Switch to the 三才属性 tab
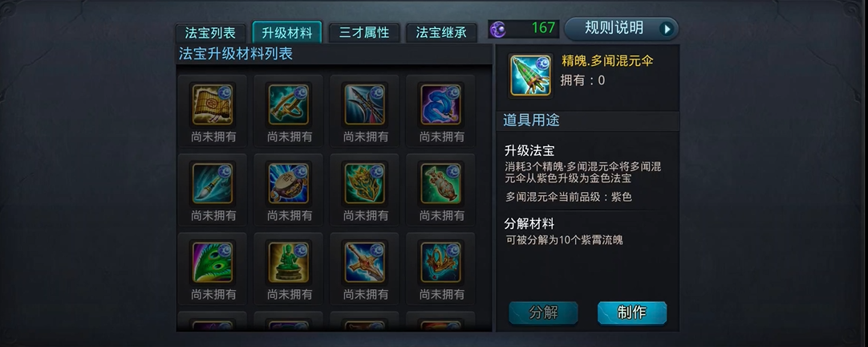Screen dimensions: 868x347 (x=364, y=33)
